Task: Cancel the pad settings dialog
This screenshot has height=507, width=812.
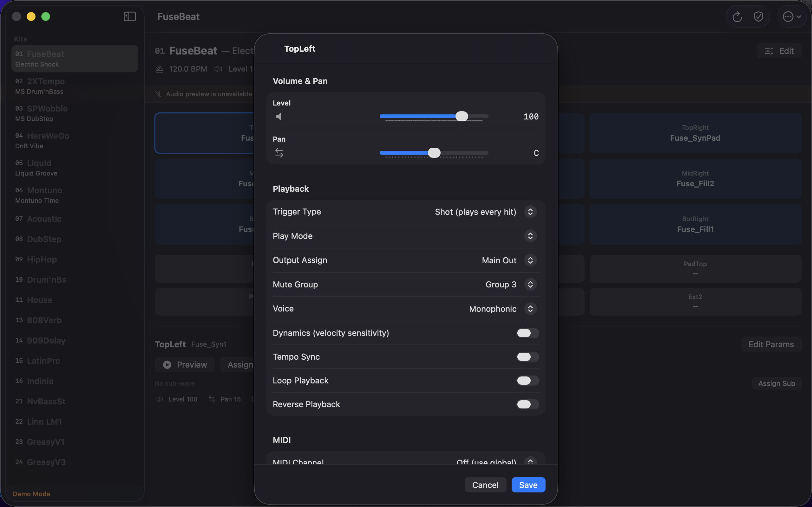Action: click(485, 485)
